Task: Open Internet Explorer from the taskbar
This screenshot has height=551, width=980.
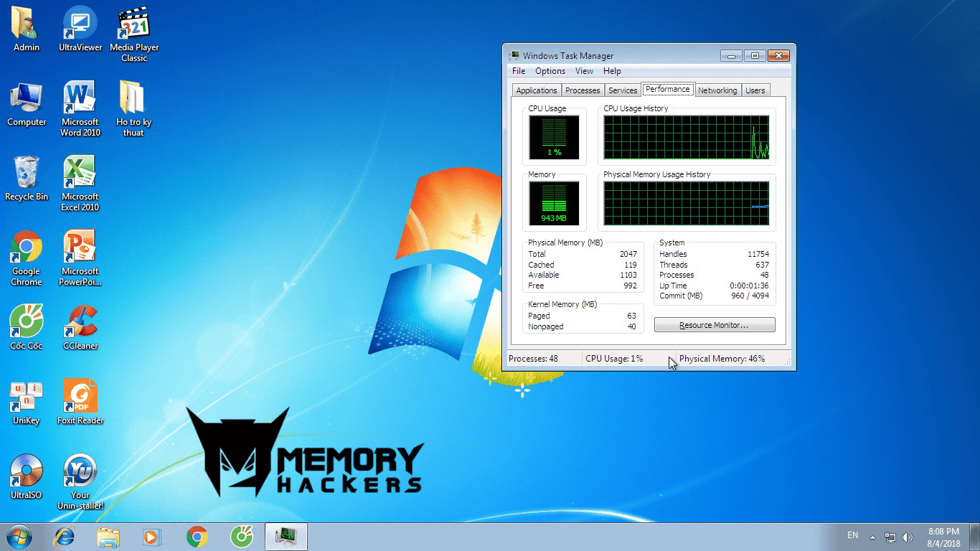Action: pos(65,537)
